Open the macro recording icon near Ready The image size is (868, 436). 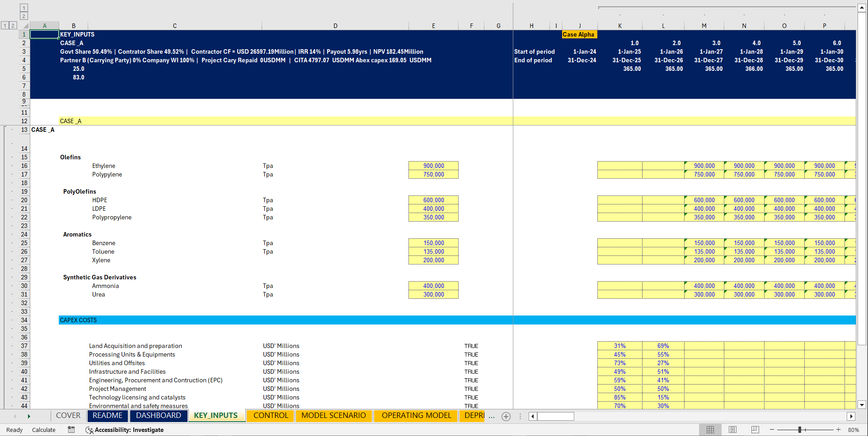71,430
